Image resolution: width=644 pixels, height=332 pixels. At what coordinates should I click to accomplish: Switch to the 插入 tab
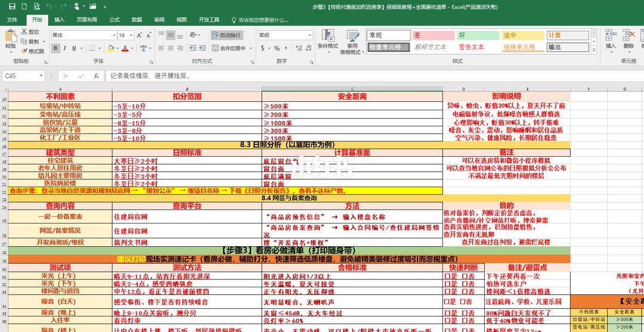point(60,20)
